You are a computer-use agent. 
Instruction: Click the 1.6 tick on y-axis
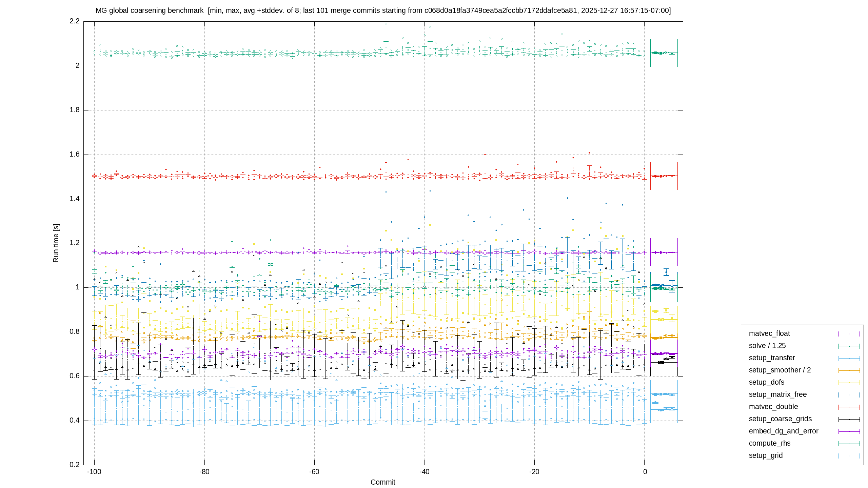75,155
